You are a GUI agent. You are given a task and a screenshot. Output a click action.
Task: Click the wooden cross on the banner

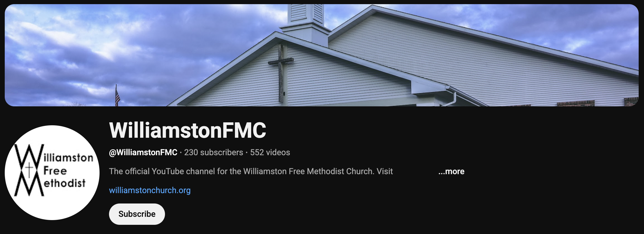point(281,73)
